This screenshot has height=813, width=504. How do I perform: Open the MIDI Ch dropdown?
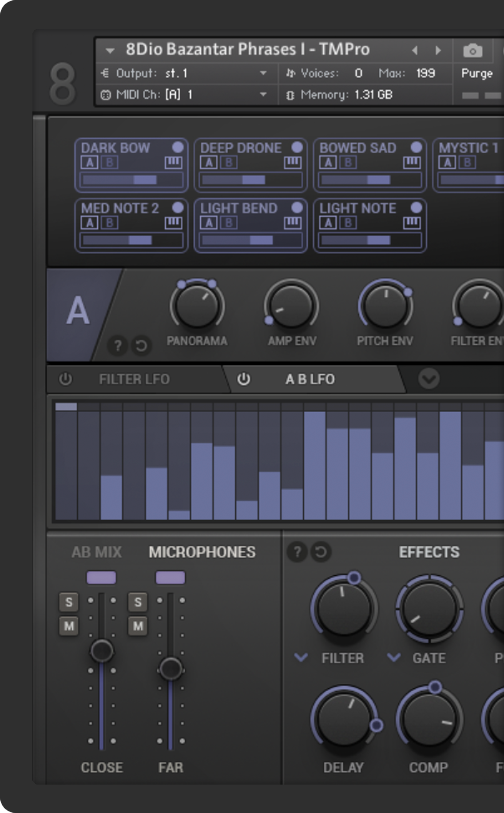coord(263,95)
